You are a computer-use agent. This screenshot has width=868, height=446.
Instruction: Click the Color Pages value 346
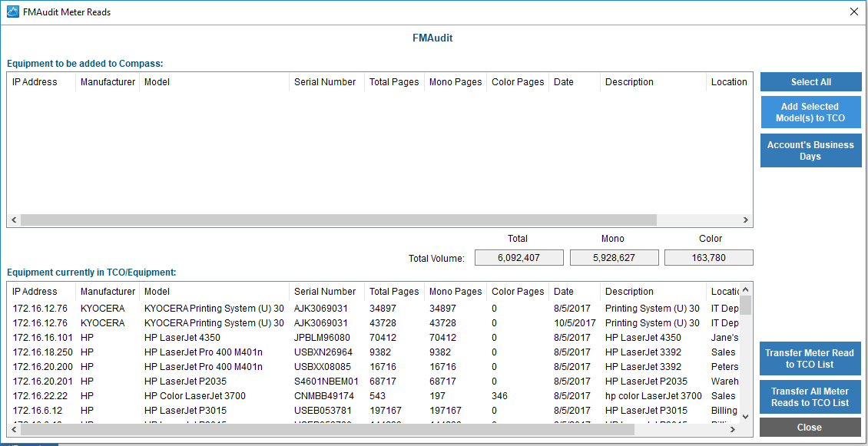pos(499,396)
